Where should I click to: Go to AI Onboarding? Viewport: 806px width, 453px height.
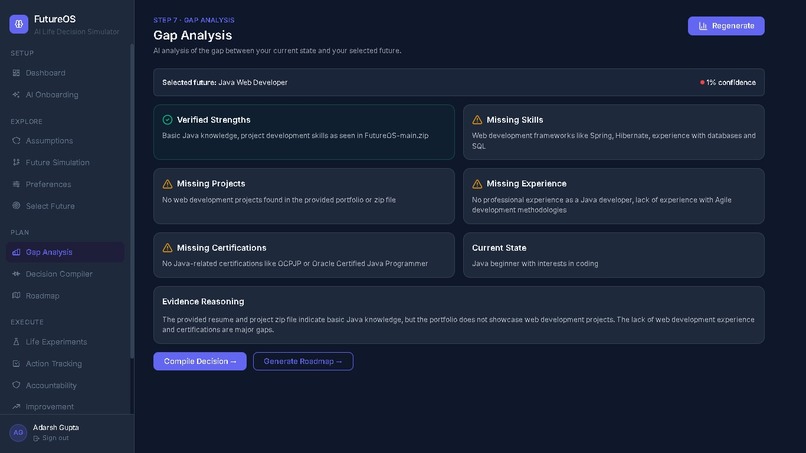tap(65, 95)
